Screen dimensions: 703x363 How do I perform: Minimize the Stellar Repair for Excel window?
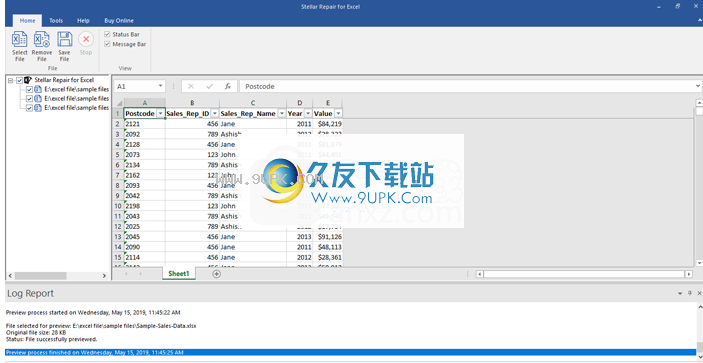coord(659,7)
